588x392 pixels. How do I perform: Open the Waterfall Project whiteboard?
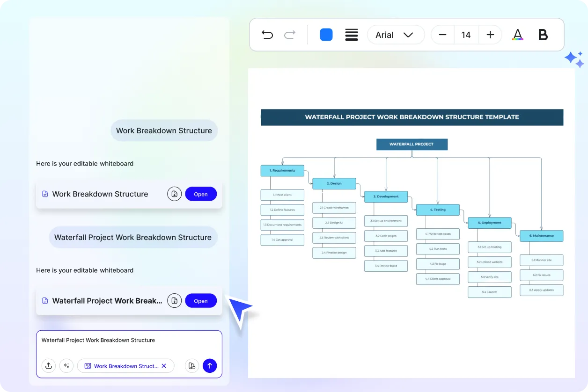pyautogui.click(x=201, y=301)
